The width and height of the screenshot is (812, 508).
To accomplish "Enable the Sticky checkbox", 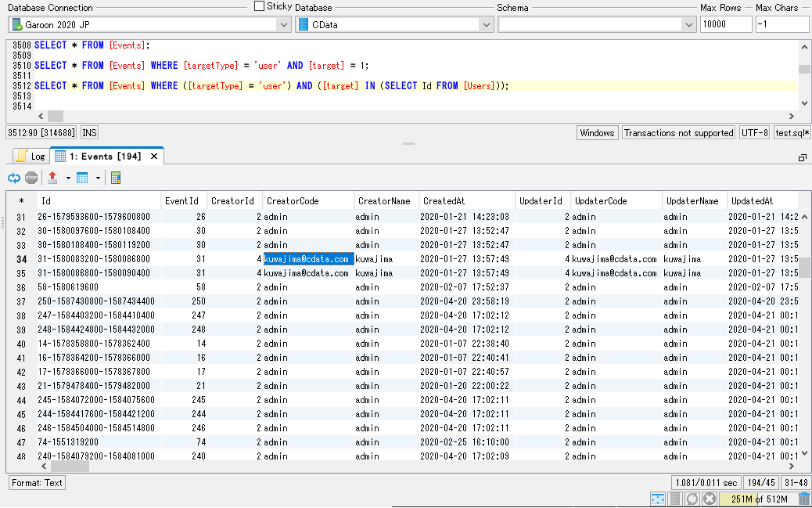I will [x=260, y=6].
